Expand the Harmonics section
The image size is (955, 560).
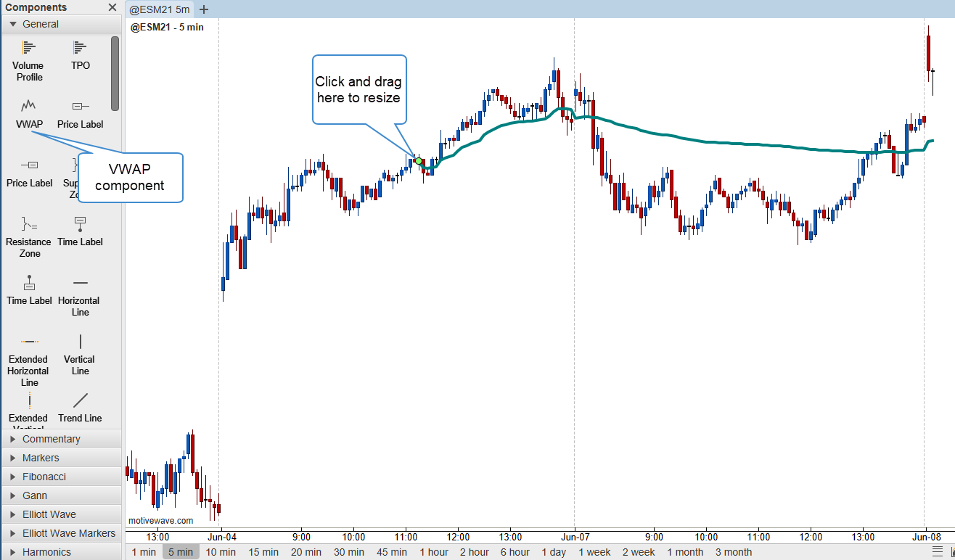pos(46,552)
